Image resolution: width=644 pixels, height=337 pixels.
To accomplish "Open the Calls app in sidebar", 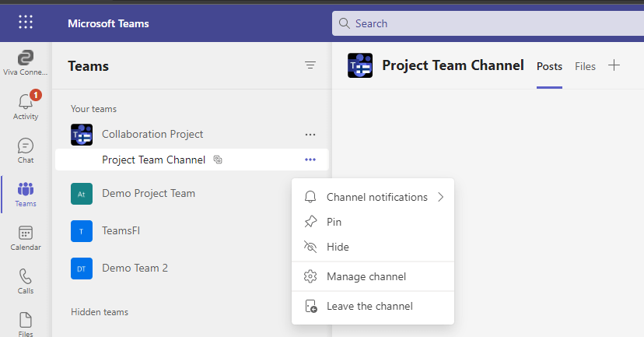I will pos(26,281).
